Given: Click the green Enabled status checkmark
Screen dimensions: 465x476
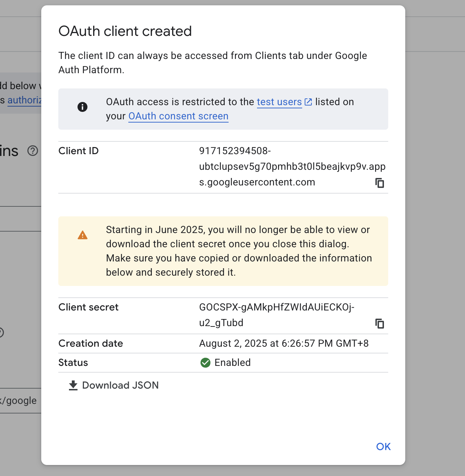Looking at the screenshot, I should click(x=205, y=363).
